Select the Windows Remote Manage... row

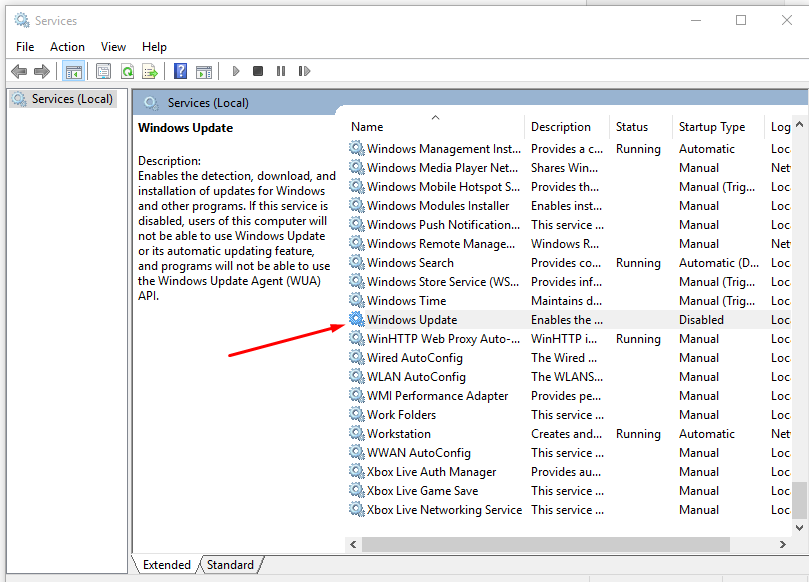[x=570, y=244]
